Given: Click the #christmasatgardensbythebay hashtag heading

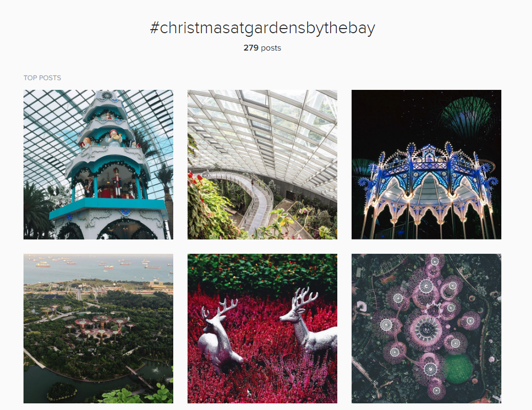Looking at the screenshot, I should (262, 28).
